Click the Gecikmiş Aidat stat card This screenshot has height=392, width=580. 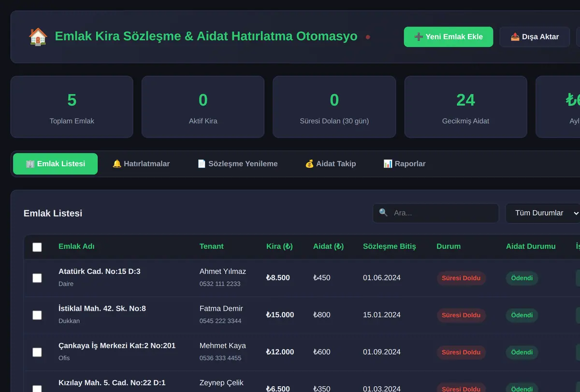pos(466,107)
